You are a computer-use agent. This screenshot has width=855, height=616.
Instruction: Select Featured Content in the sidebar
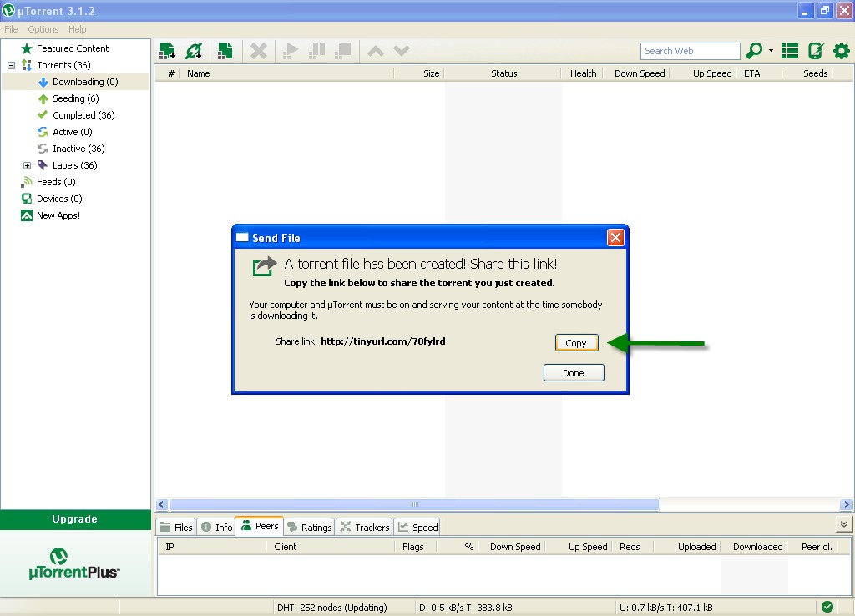click(73, 48)
